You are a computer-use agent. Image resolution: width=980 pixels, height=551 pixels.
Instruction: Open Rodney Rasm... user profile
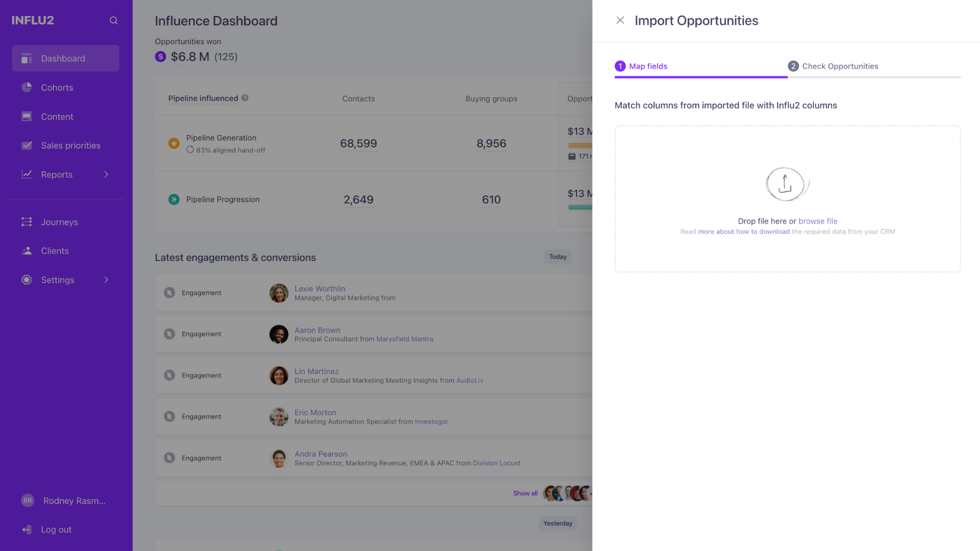[x=75, y=500]
